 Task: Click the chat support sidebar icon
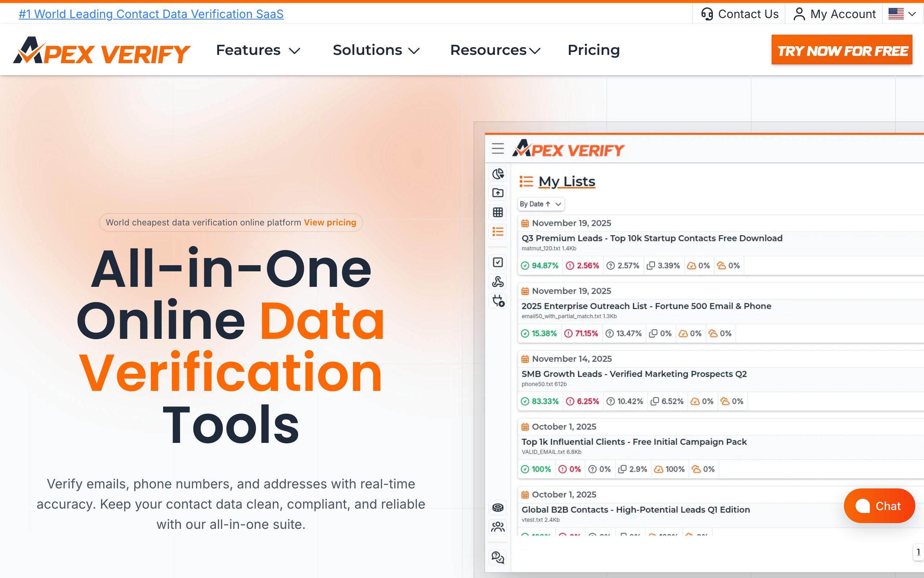(x=497, y=557)
